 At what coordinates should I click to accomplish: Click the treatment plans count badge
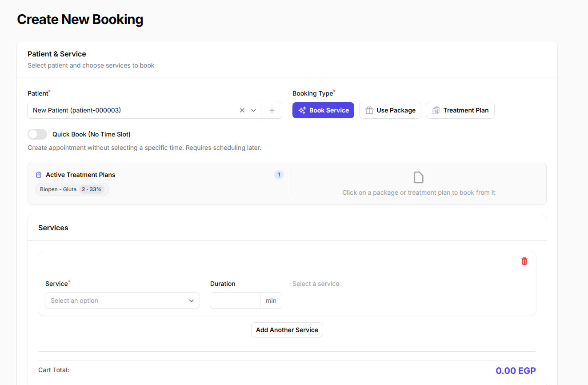279,175
